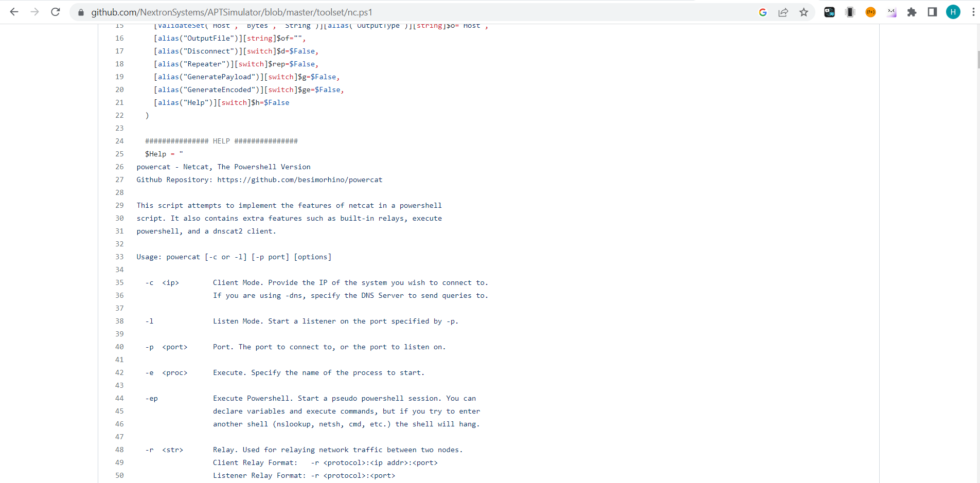Select line number 21

coord(119,102)
